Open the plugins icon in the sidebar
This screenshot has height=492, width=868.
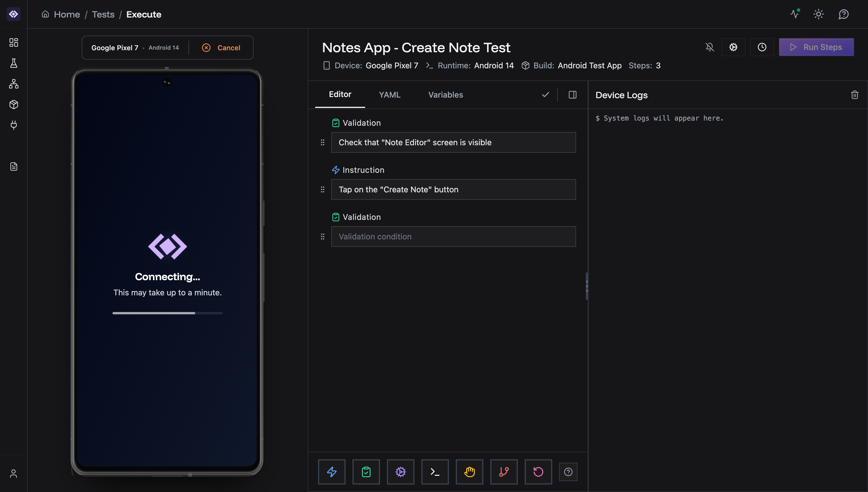(13, 125)
